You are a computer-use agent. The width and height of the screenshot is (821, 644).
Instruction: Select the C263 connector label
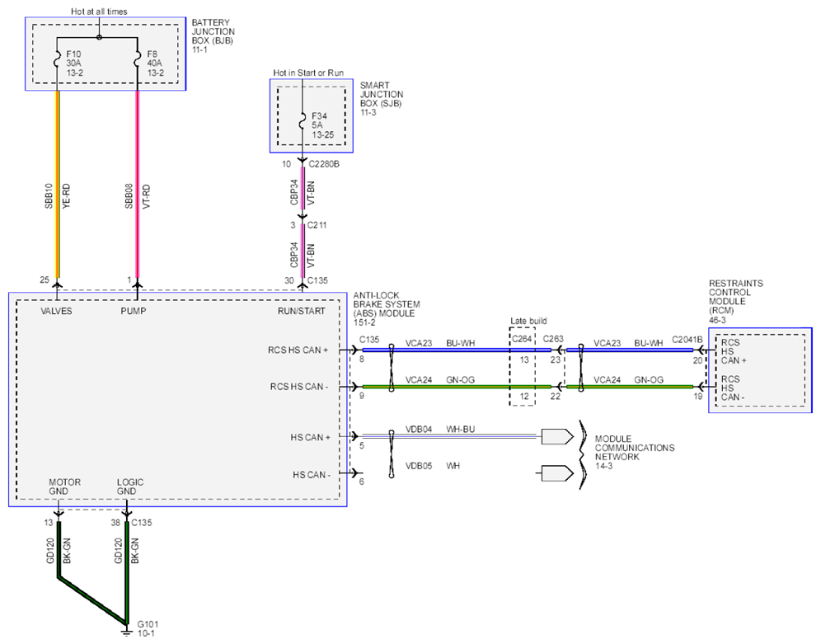(x=553, y=339)
